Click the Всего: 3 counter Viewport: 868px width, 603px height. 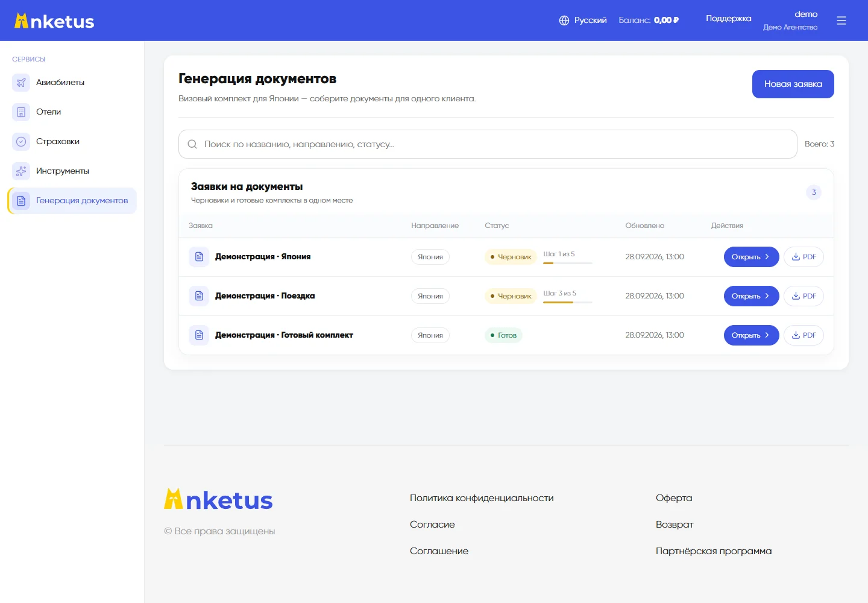820,144
